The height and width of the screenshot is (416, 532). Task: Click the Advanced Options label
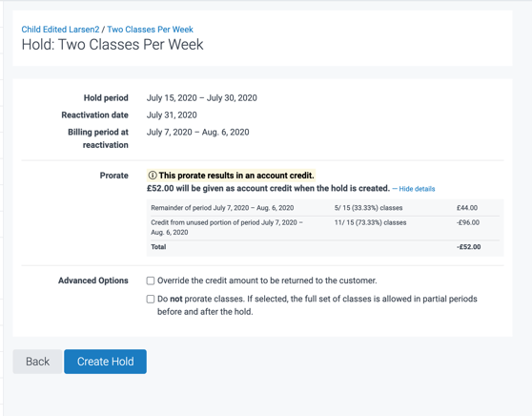93,281
